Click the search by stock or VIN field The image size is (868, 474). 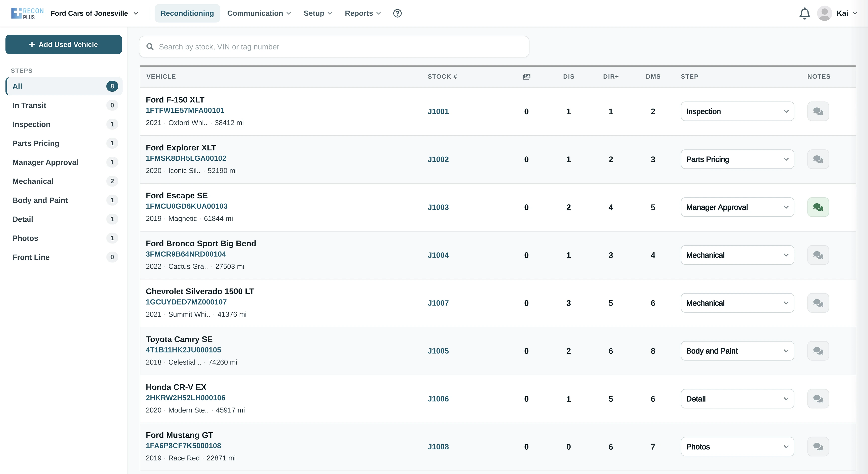pos(334,46)
